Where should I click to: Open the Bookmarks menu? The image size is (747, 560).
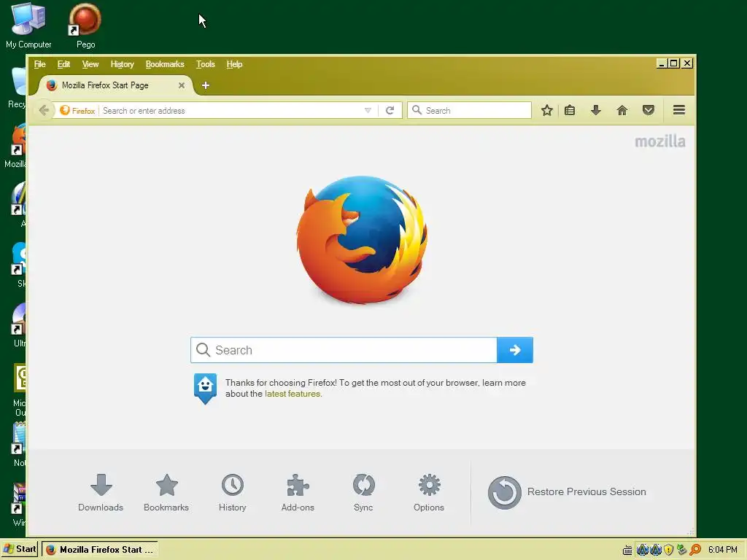pos(165,64)
